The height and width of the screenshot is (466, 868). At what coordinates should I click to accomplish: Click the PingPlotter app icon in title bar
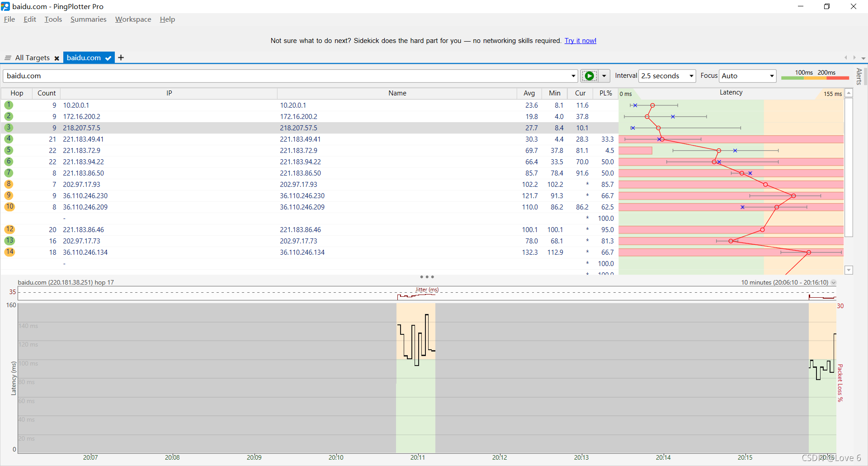pos(5,6)
